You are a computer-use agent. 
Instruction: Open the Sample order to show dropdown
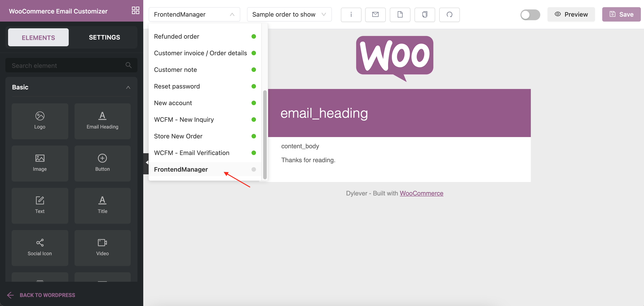(x=289, y=15)
